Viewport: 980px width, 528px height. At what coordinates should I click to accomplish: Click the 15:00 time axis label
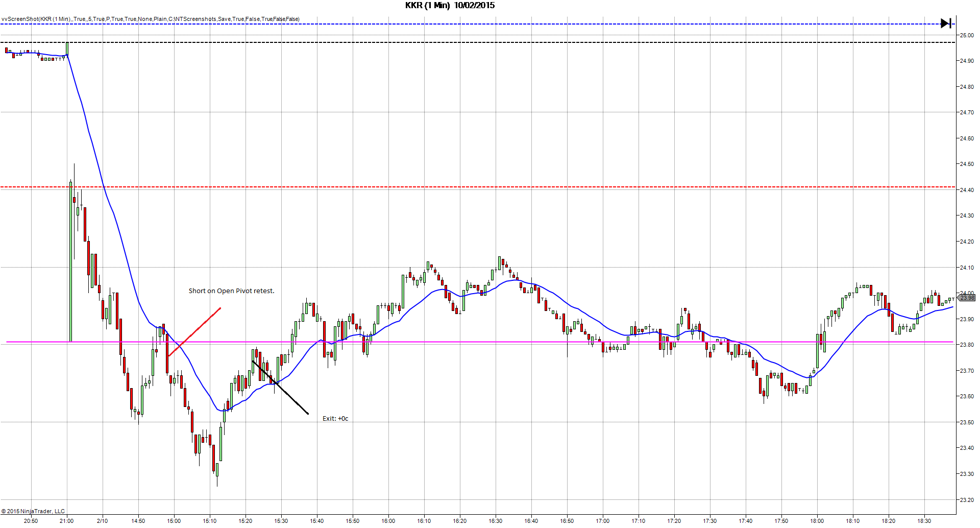pos(174,521)
